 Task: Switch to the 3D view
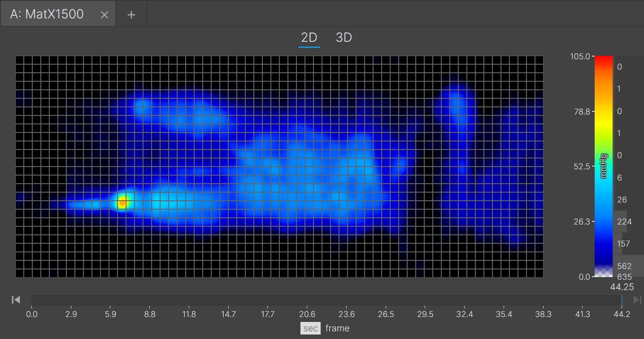[344, 38]
